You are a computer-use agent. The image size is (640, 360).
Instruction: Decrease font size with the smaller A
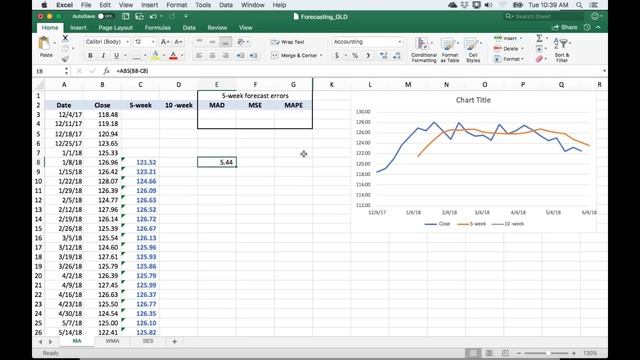(178, 42)
